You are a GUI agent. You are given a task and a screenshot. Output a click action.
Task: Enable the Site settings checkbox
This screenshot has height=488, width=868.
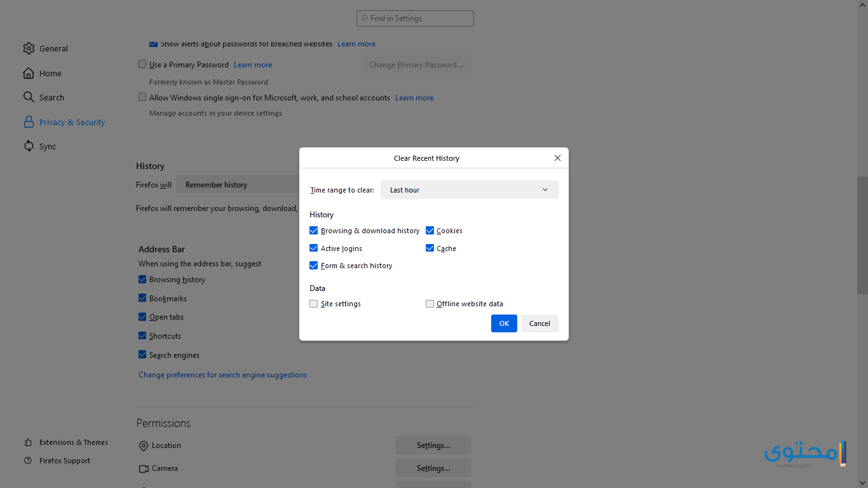tap(313, 304)
